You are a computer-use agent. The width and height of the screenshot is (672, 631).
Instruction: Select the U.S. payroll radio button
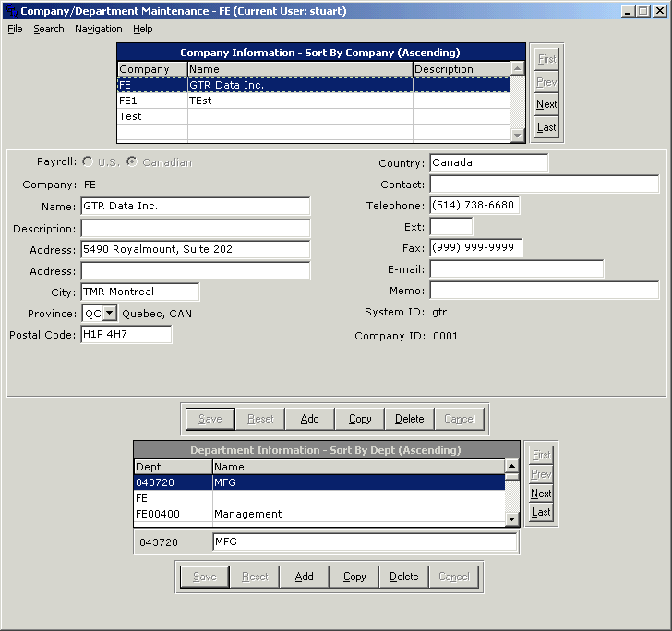(x=90, y=162)
